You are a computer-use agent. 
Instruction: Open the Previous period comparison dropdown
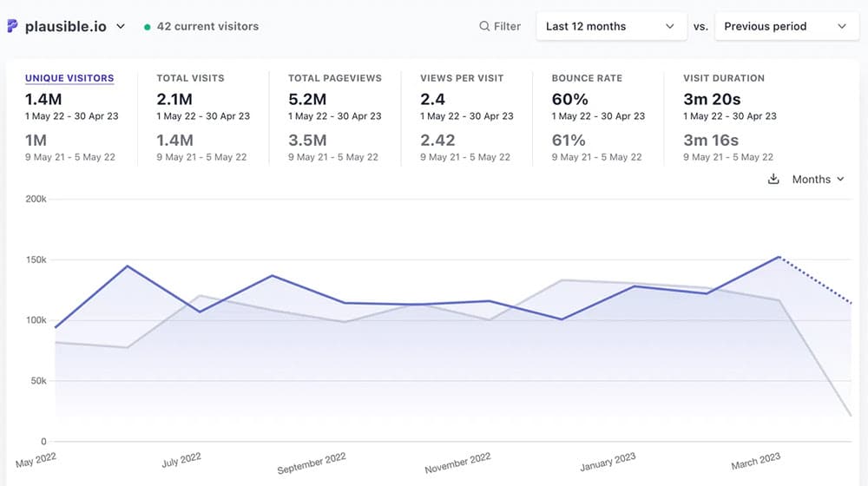[786, 26]
